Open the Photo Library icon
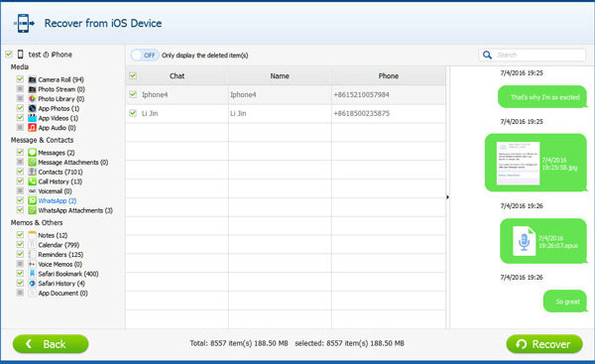The height and width of the screenshot is (364, 595). (33, 98)
